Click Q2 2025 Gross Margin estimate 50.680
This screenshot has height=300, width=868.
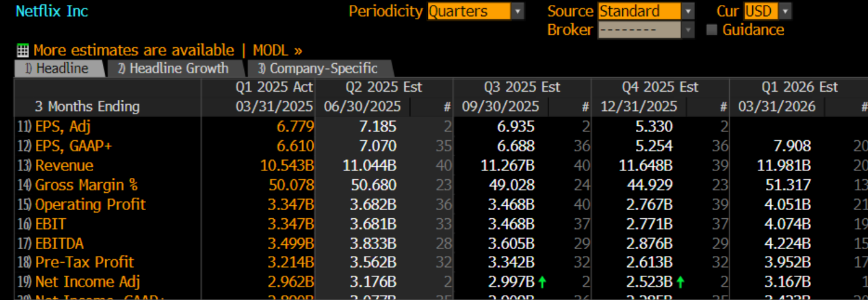374,185
